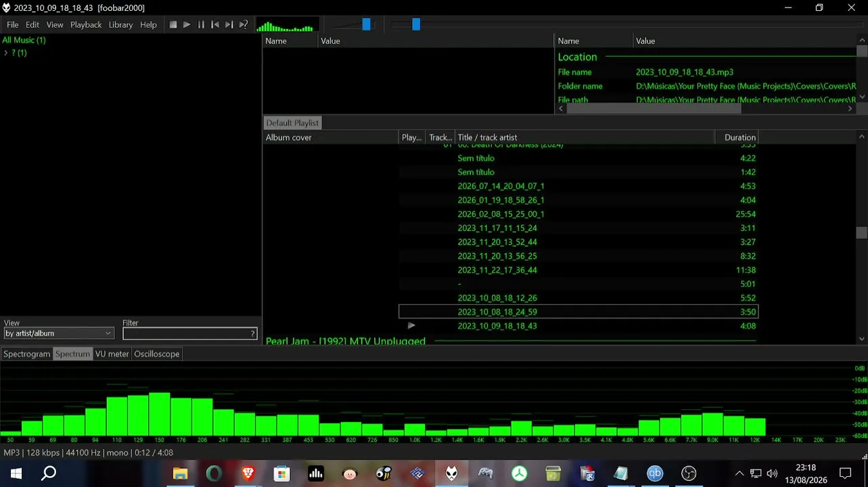Sort playlist by Playing column header
The image size is (868, 487).
point(411,137)
